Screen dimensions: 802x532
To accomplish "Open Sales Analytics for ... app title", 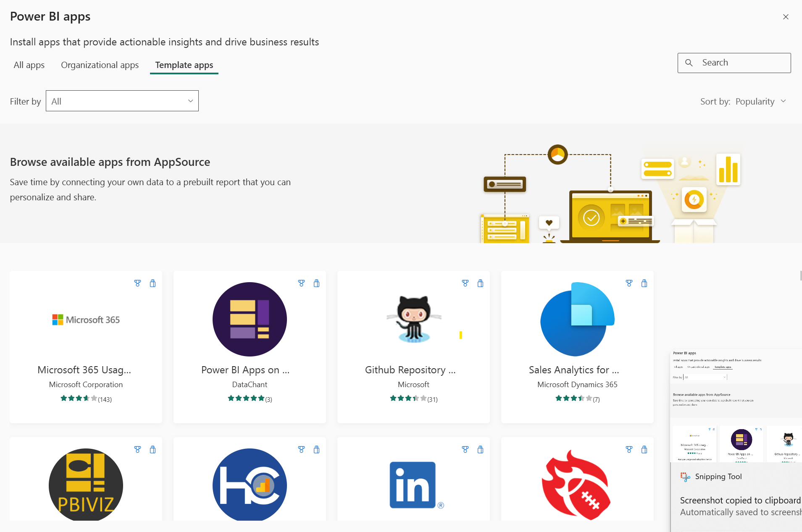I will coord(574,370).
